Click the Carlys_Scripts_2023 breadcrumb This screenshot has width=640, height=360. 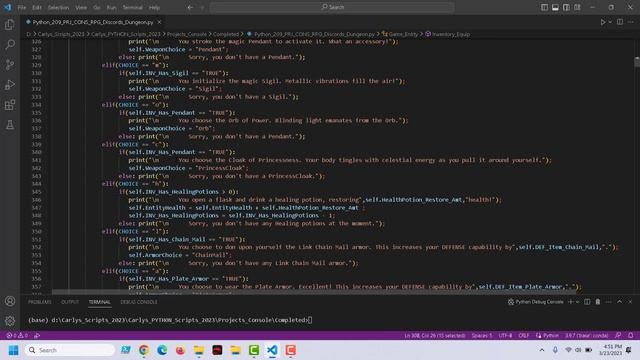click(61, 34)
